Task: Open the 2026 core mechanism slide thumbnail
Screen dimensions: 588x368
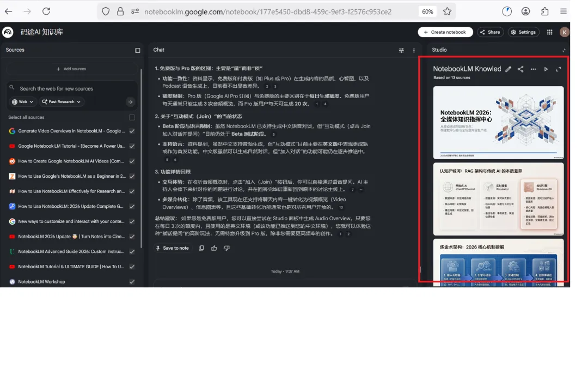Action: tap(498, 263)
